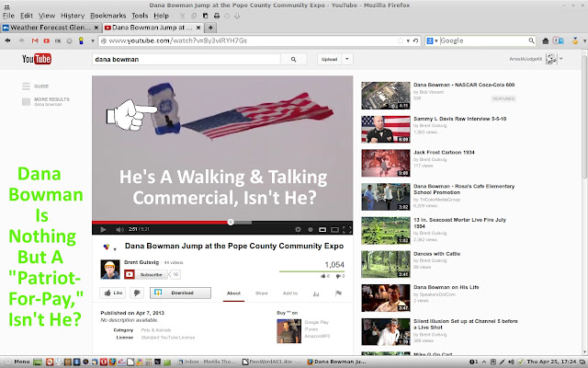Open the video statistics chart icon

316,293
